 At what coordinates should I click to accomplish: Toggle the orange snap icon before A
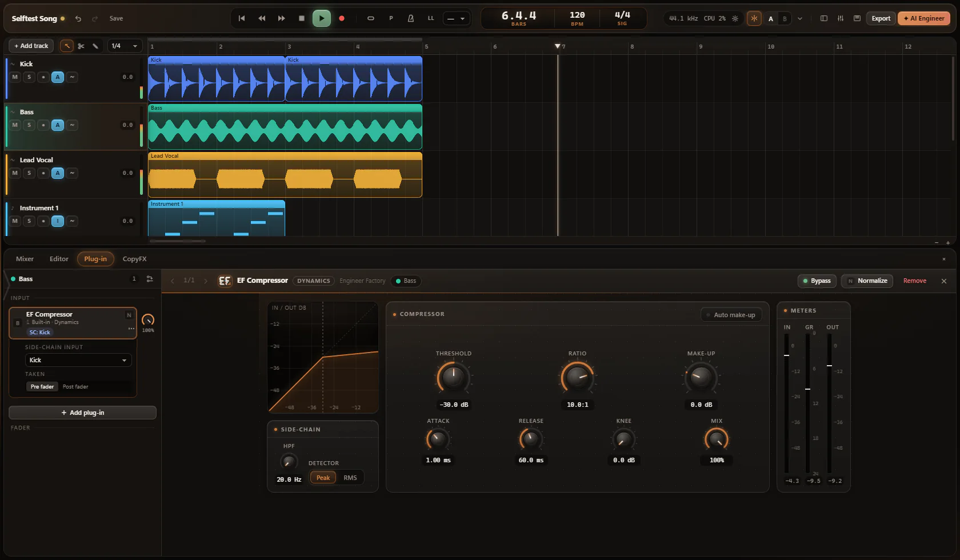(754, 18)
